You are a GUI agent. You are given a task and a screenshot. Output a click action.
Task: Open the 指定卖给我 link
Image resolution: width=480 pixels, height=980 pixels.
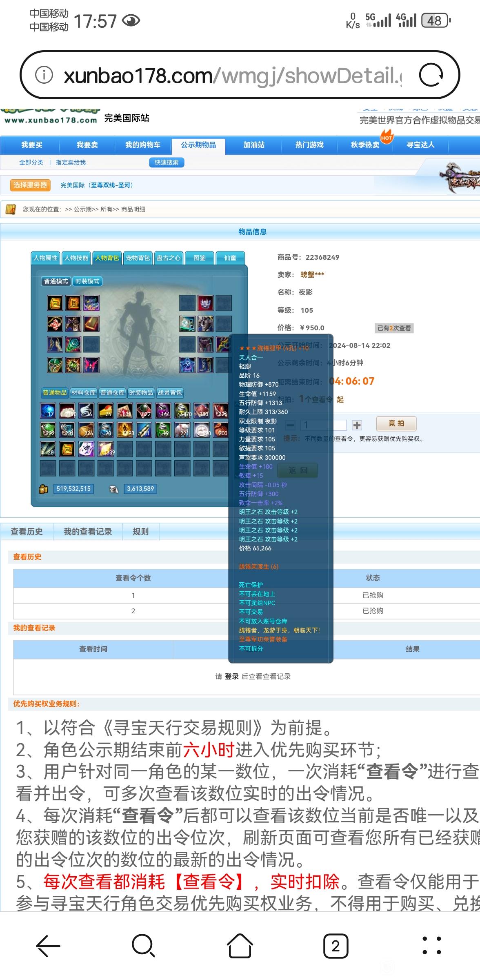[x=71, y=163]
